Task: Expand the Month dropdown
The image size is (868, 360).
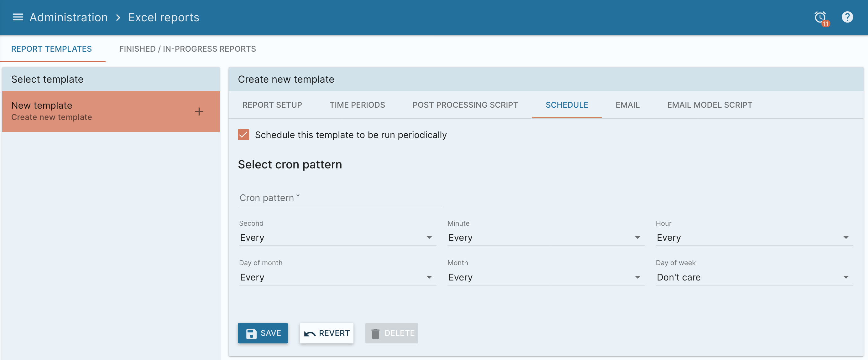Action: (x=546, y=277)
